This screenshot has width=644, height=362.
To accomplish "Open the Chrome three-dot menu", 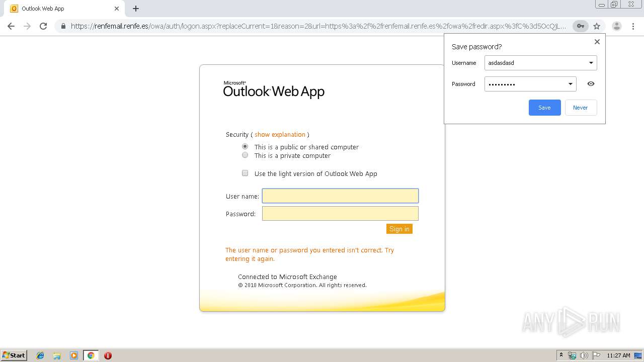I will click(x=633, y=26).
